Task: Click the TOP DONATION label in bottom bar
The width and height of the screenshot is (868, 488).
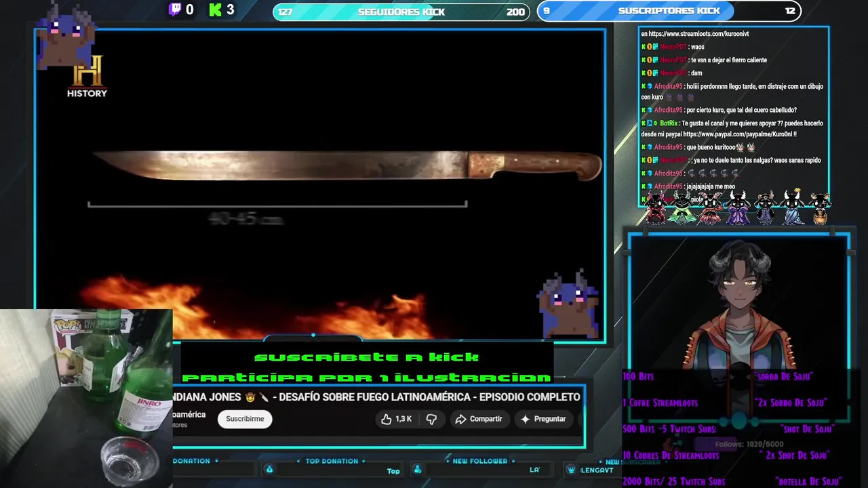Action: pyautogui.click(x=332, y=461)
